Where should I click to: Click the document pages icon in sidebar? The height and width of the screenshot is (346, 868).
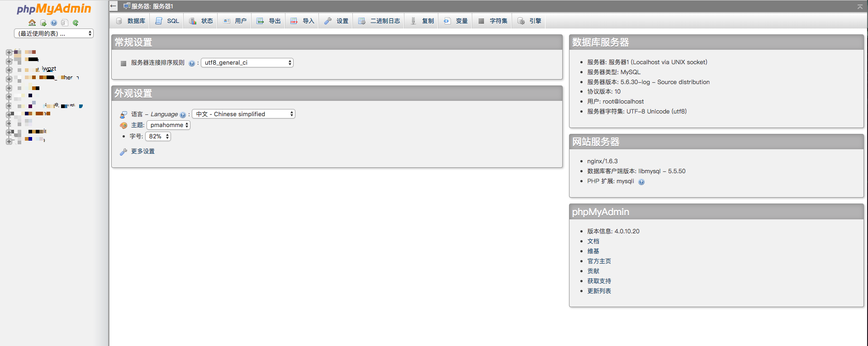pos(65,23)
